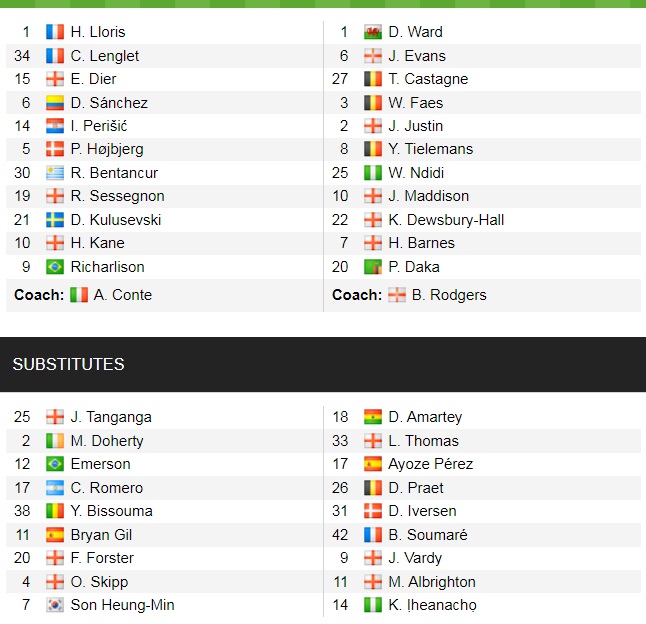Open H. Kane player link

[98, 243]
